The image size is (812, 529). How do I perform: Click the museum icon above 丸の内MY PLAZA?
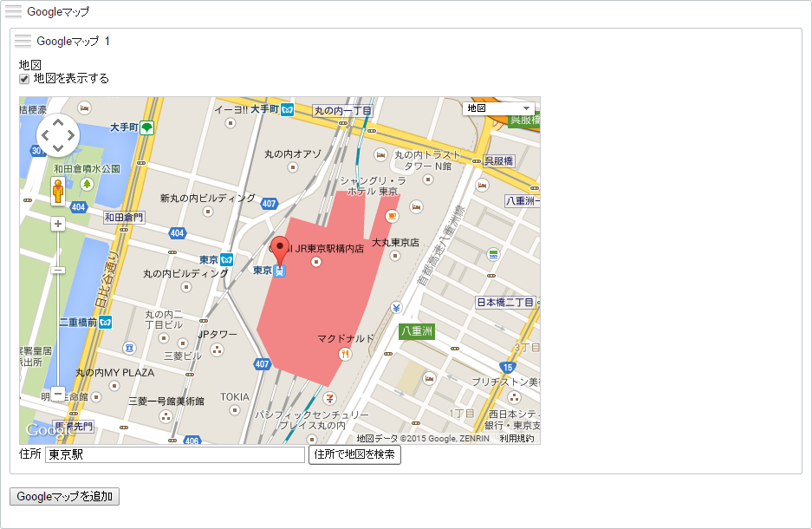coord(129,348)
